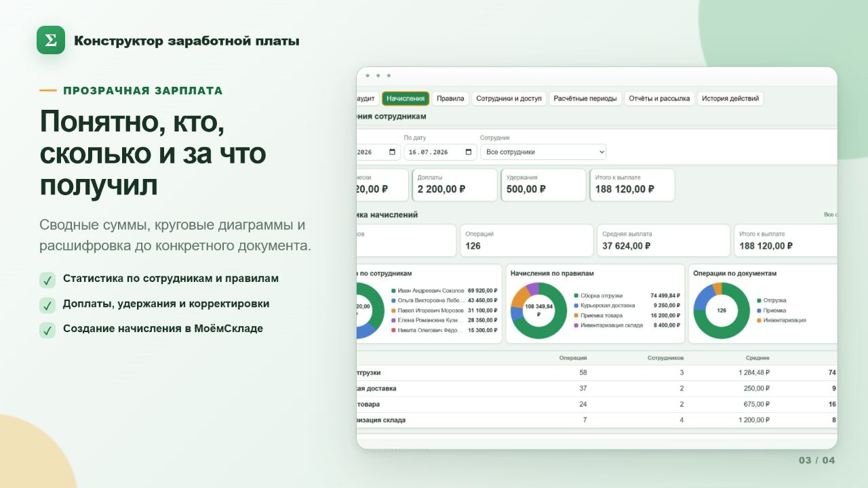Click the green sigma logo icon
The image size is (868, 488).
[x=51, y=40]
